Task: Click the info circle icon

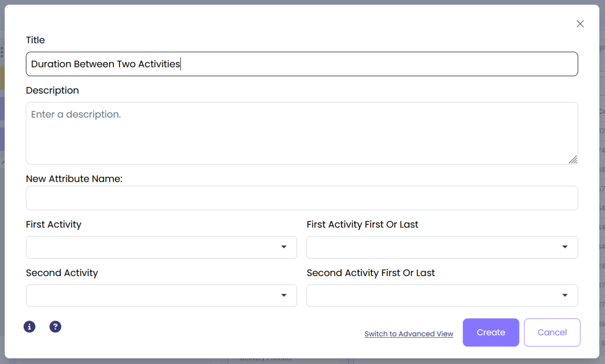Action: [29, 327]
